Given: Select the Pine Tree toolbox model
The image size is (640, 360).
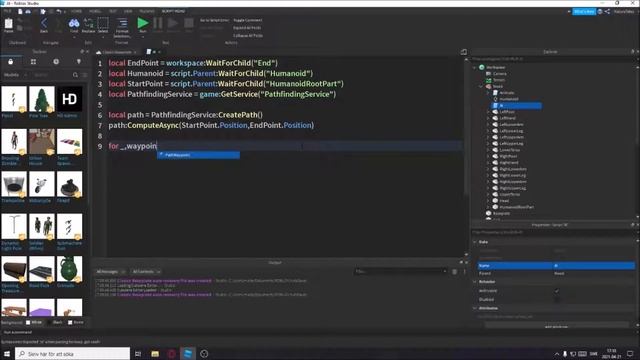Looking at the screenshot, I should point(42,99).
